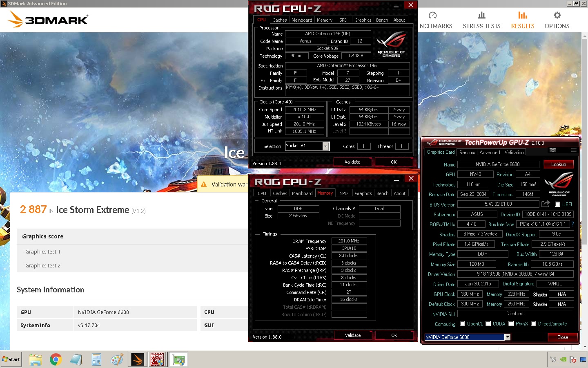The width and height of the screenshot is (588, 368).
Task: Open the Graphics tab in the processor-info CPU-Z window
Action: [363, 20]
